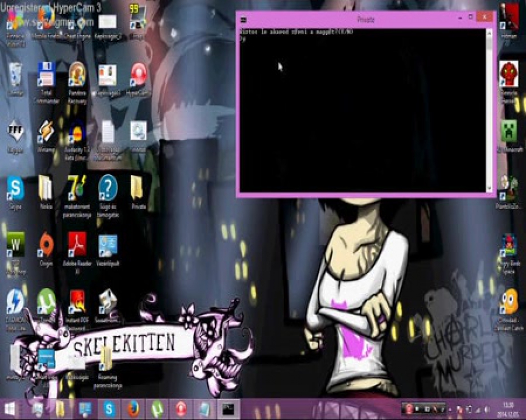Launch Angry Birds Space desktop shortcut

pyautogui.click(x=509, y=254)
